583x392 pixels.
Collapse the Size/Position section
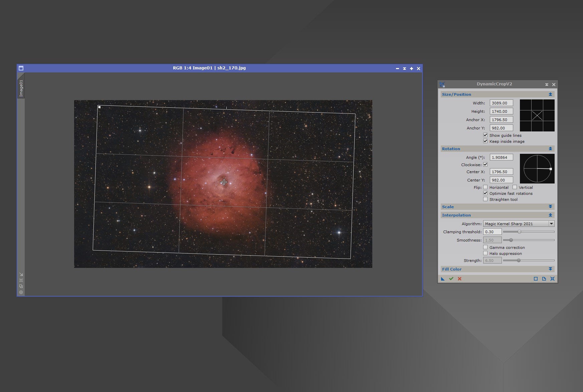(x=550, y=94)
